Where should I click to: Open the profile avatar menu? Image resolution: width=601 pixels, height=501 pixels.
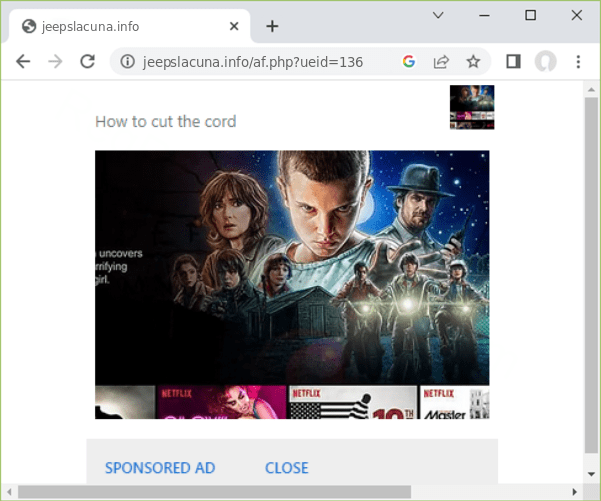(545, 62)
